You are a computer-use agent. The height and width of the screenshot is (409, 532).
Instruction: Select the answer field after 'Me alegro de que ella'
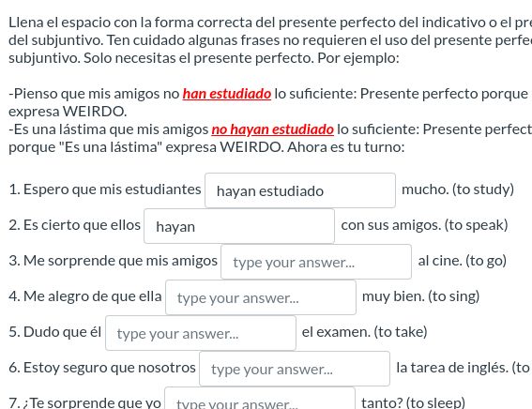[x=261, y=297]
